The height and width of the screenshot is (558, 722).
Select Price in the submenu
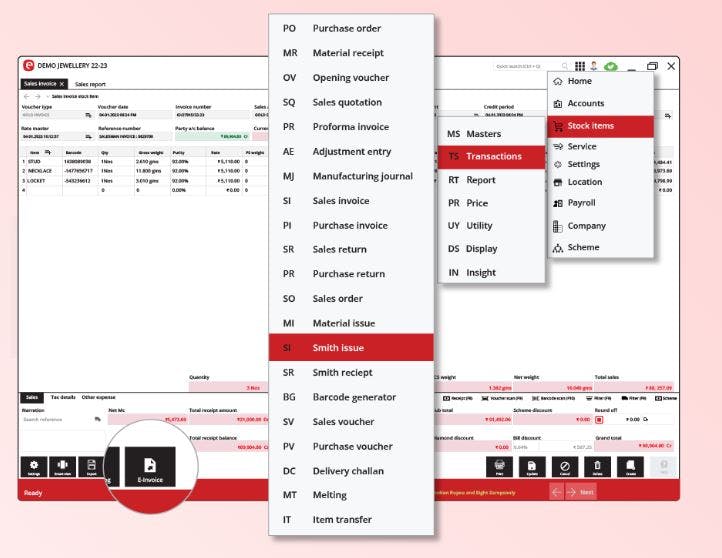tap(491, 203)
